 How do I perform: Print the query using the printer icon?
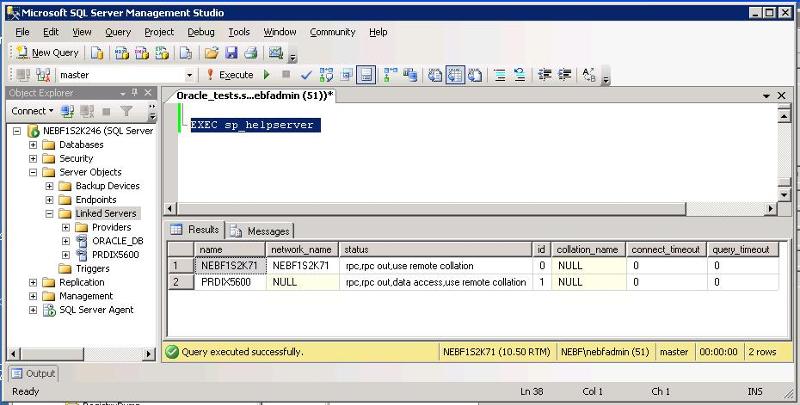click(x=251, y=53)
